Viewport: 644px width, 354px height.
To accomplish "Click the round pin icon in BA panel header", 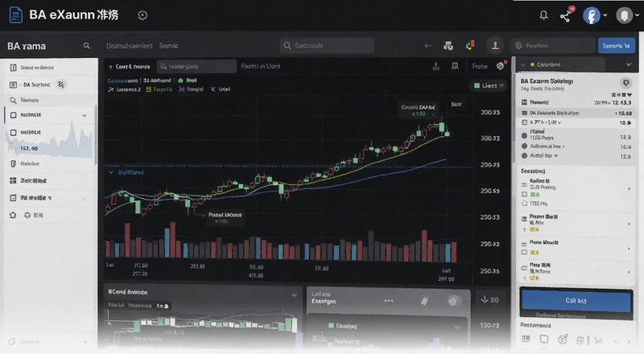I will click(626, 83).
